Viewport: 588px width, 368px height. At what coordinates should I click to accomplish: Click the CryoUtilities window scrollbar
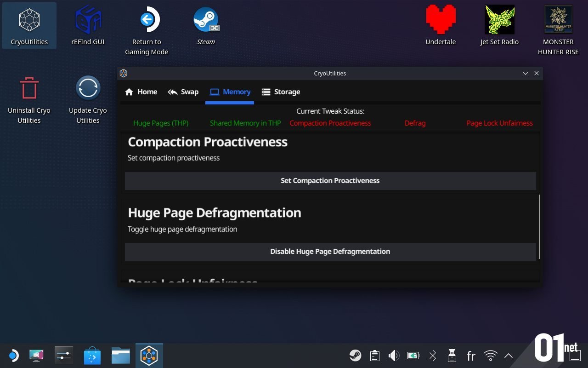(x=539, y=226)
